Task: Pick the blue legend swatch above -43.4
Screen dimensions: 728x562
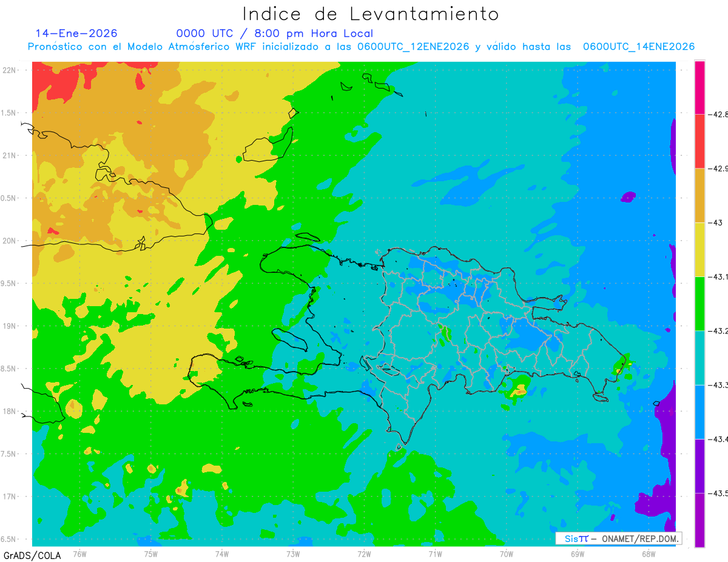Action: point(699,412)
